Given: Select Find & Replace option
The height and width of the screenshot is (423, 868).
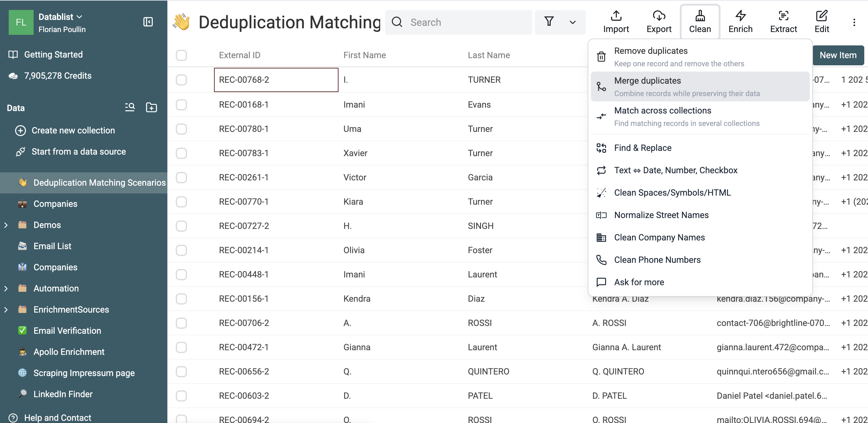Looking at the screenshot, I should [700, 148].
